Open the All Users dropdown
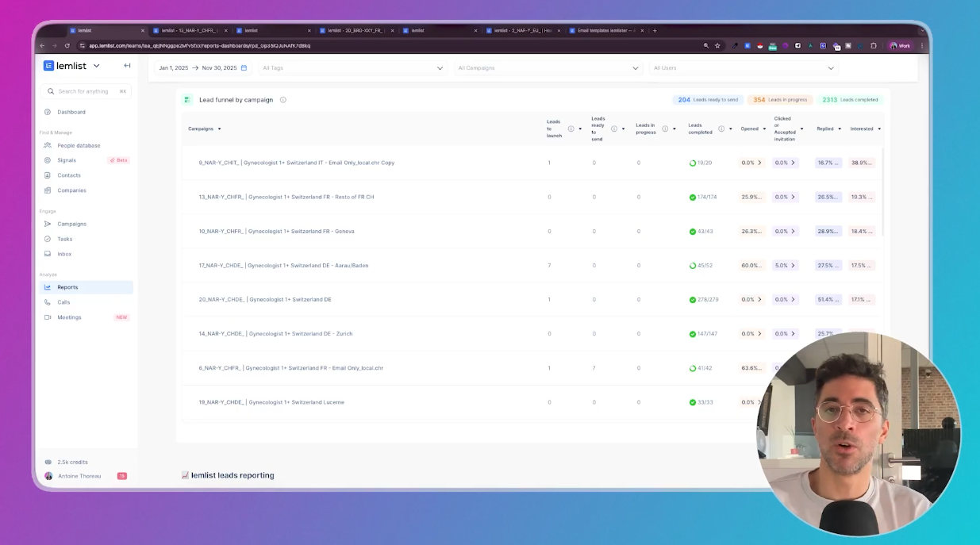The height and width of the screenshot is (545, 980). [743, 68]
